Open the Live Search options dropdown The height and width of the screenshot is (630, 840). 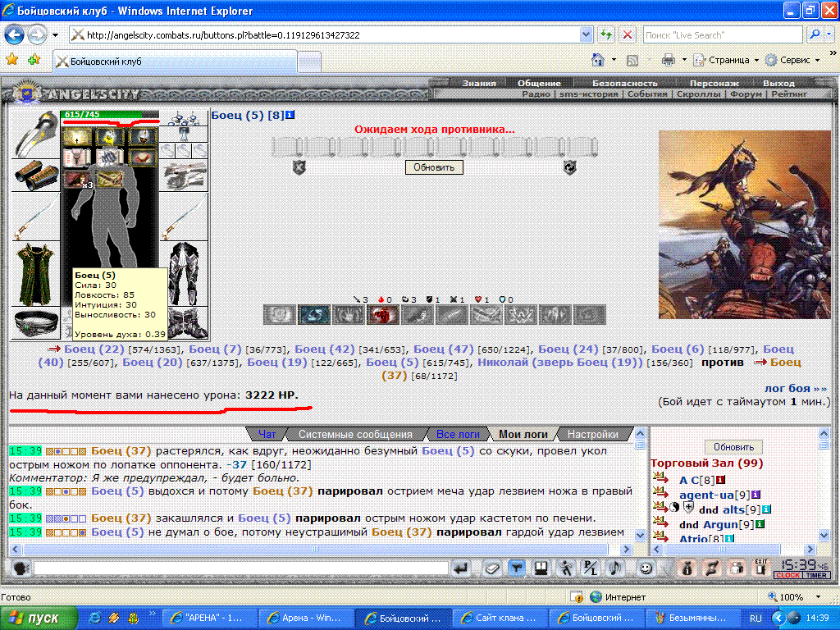[829, 35]
